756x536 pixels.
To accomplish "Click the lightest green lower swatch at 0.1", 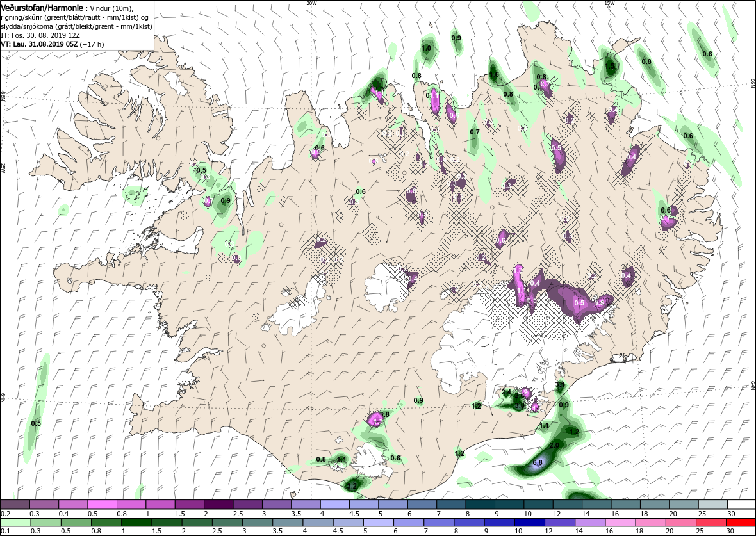I will (x=15, y=522).
